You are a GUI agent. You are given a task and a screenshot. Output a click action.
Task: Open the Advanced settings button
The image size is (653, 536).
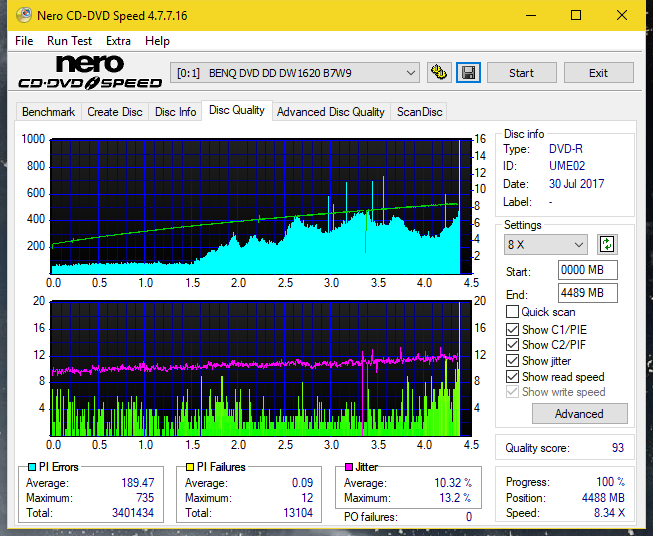(579, 414)
